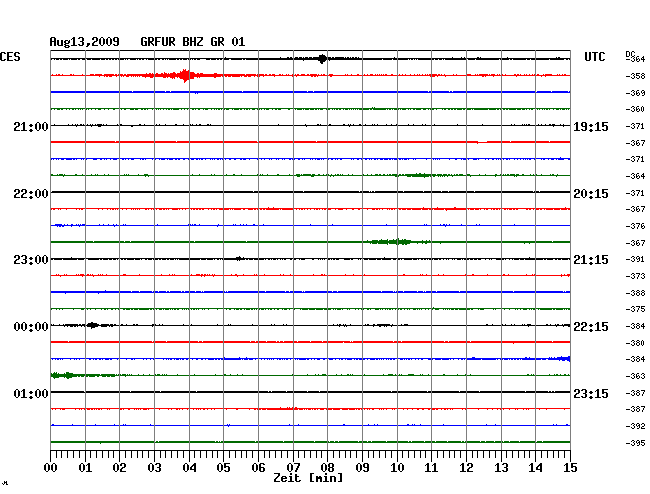Image resolution: width=650 pixels, height=494 pixels.
Task: Click the 'Zeit [min]' axis title
Action: (x=308, y=478)
